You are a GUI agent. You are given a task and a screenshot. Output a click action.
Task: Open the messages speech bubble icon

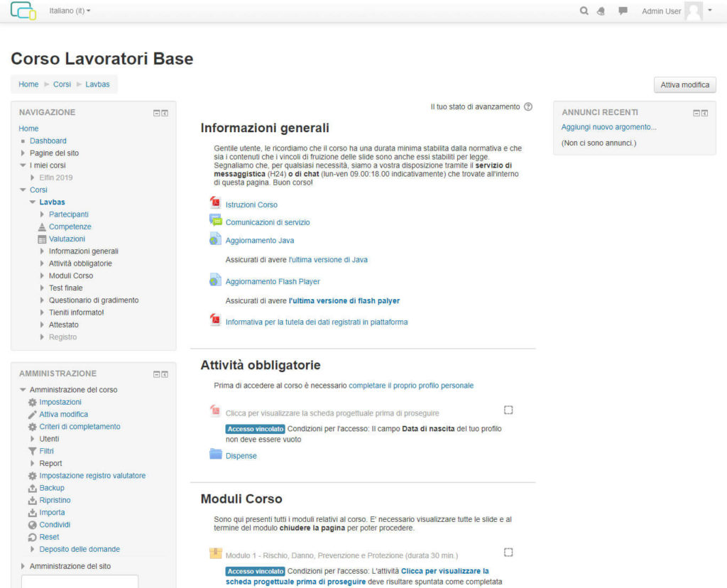pos(623,11)
